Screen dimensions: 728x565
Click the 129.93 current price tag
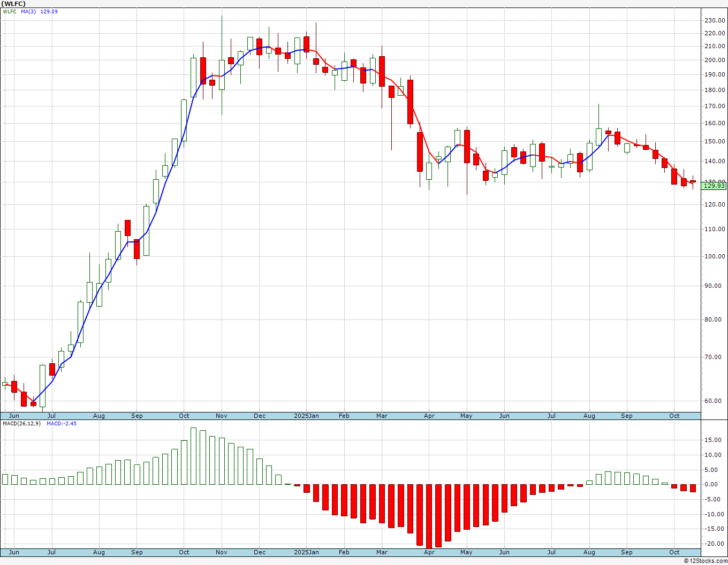coord(714,186)
